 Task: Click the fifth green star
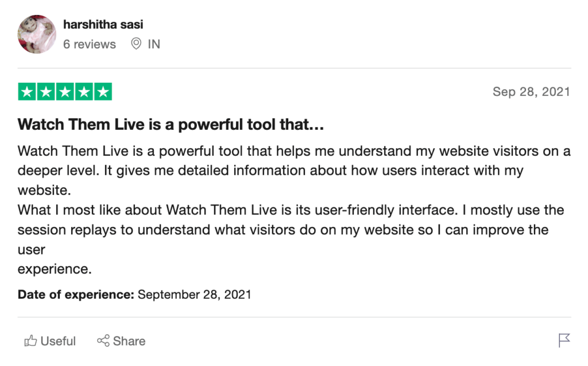[103, 91]
